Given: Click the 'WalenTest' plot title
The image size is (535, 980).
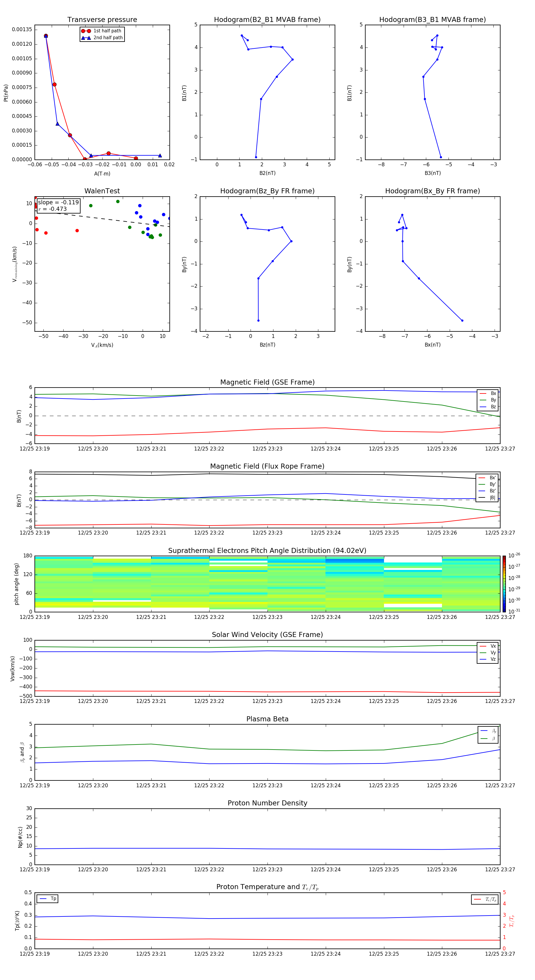Looking at the screenshot, I should click(x=102, y=191).
